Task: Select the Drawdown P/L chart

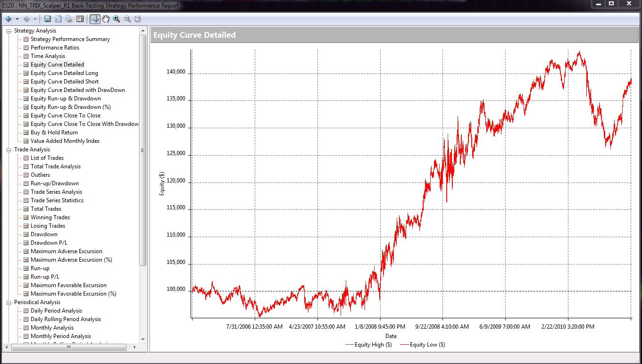Action: pos(49,243)
